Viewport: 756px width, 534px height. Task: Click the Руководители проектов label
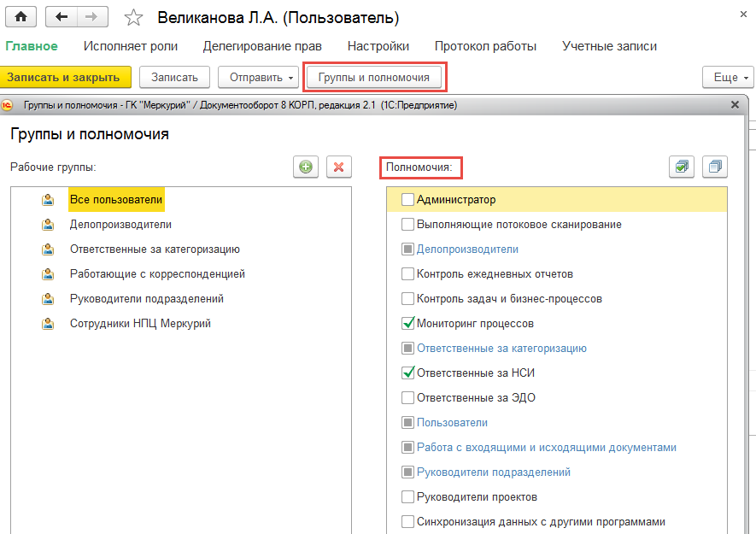tap(477, 497)
